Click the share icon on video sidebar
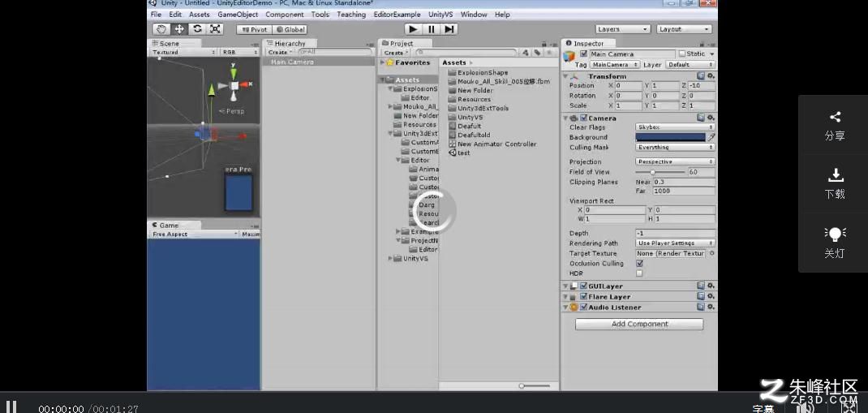The image size is (868, 413). pyautogui.click(x=835, y=117)
